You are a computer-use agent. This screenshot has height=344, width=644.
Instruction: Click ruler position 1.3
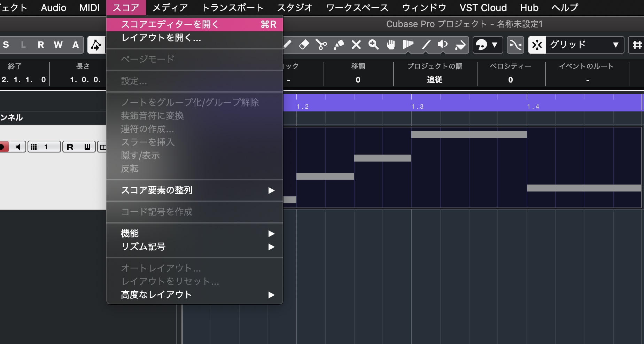pyautogui.click(x=417, y=106)
